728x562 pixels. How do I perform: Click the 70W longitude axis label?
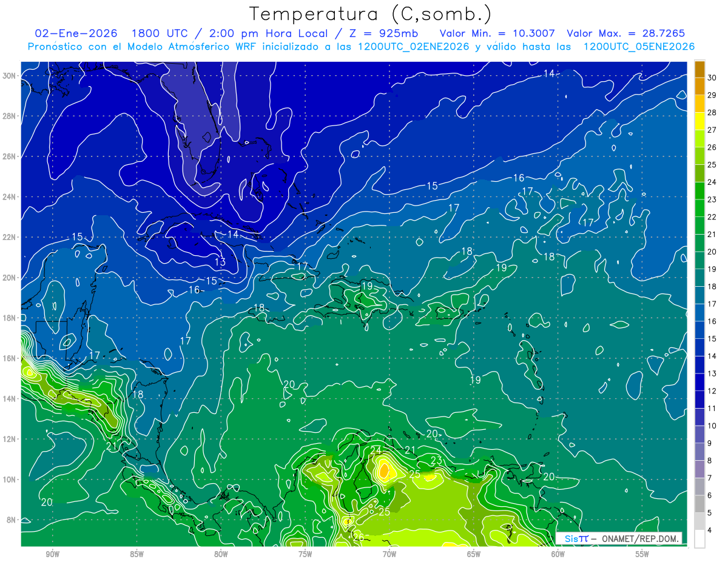pos(389,554)
